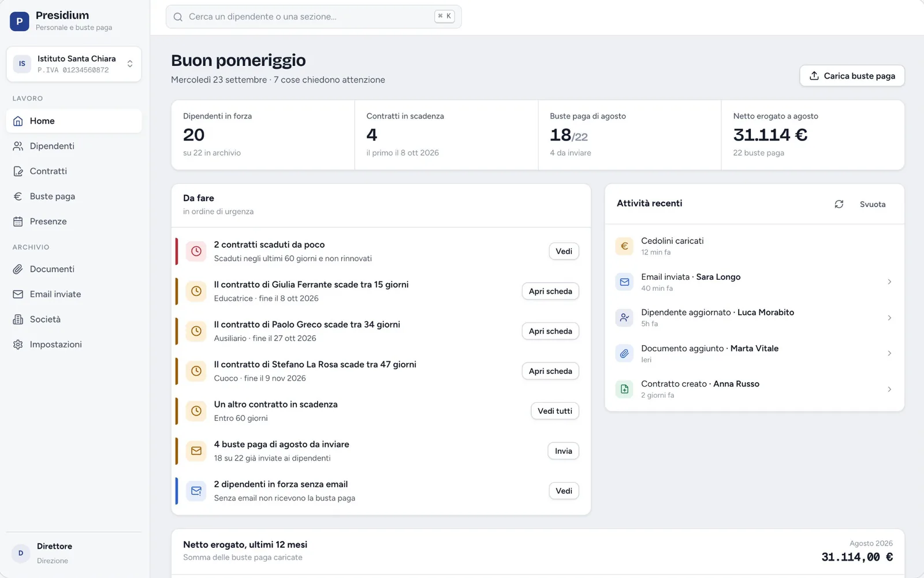
Task: Open the Direttore user profile
Action: tap(74, 553)
